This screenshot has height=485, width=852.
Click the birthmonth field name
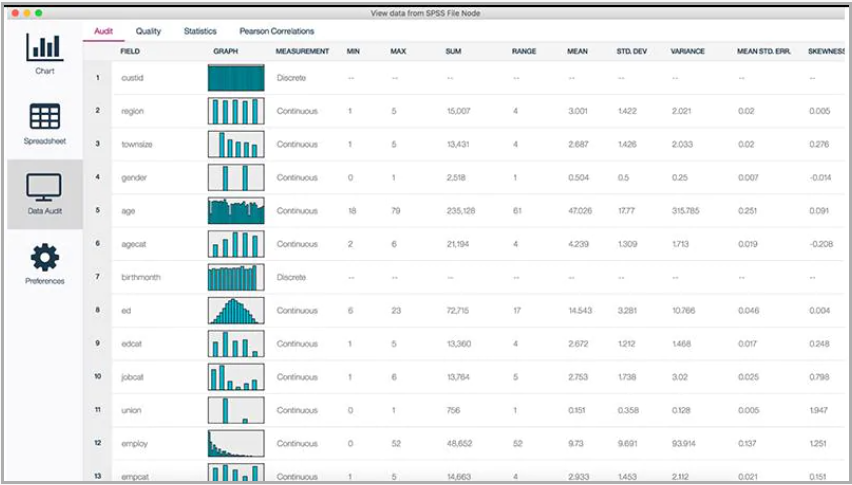tap(140, 277)
